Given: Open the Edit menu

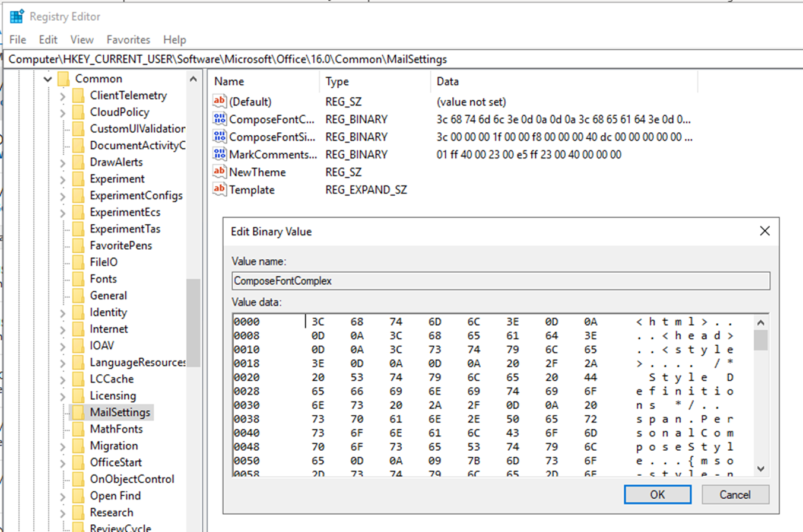Looking at the screenshot, I should point(48,40).
